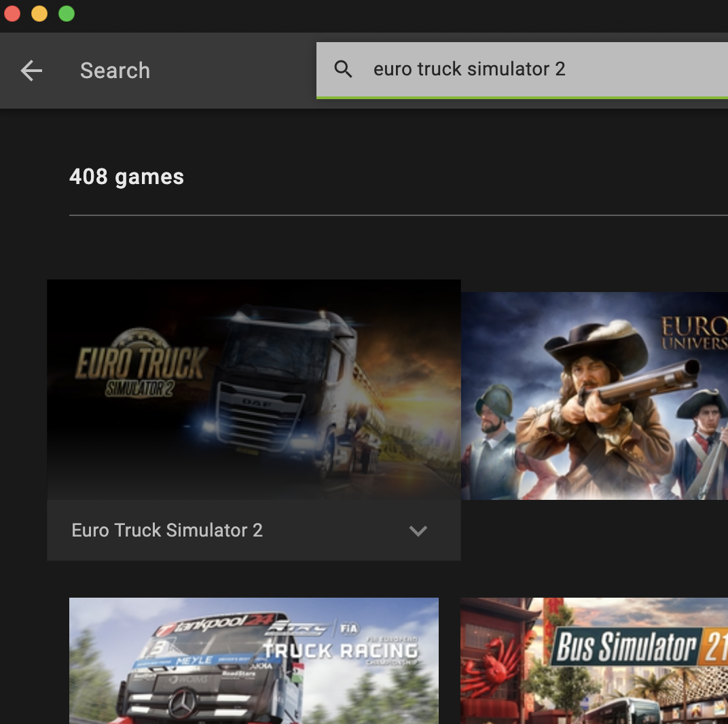Viewport: 728px width, 724px height.
Task: Close the window with the red button
Action: pos(12,14)
